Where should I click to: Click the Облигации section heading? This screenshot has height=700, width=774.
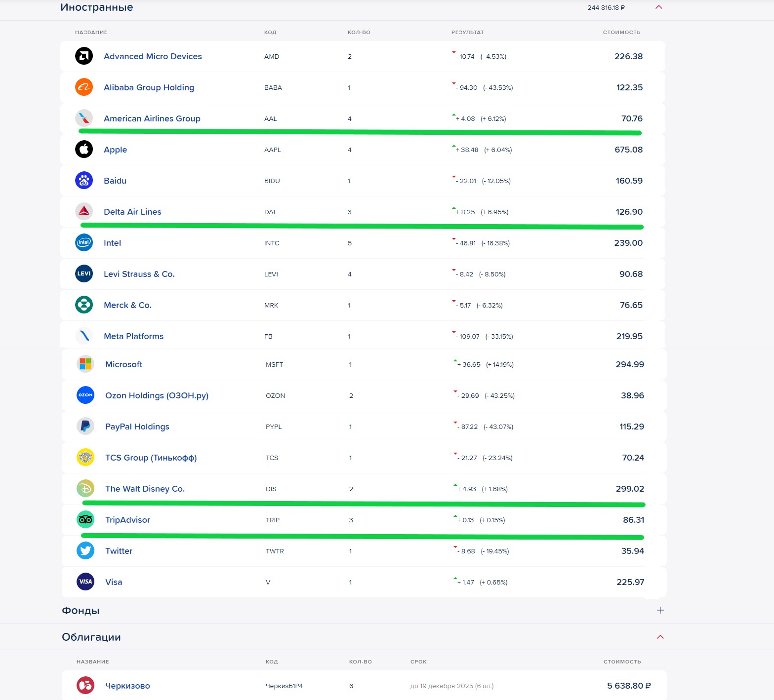(91, 637)
